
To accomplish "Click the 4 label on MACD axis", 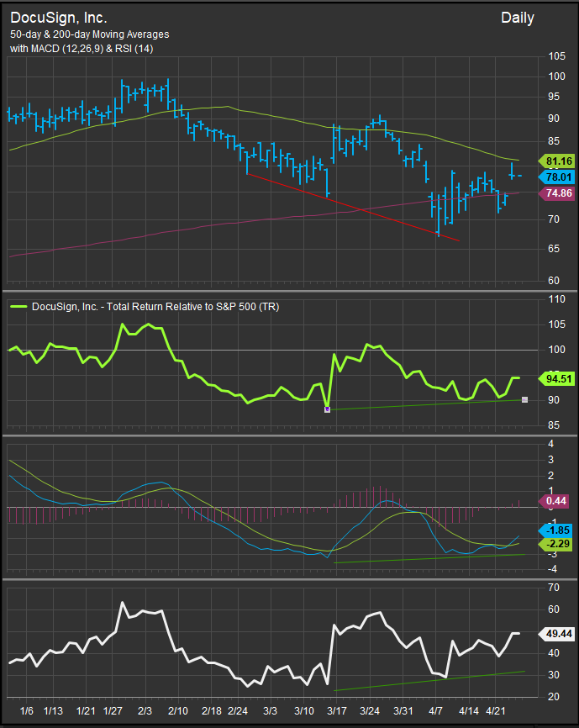I will pyautogui.click(x=551, y=444).
